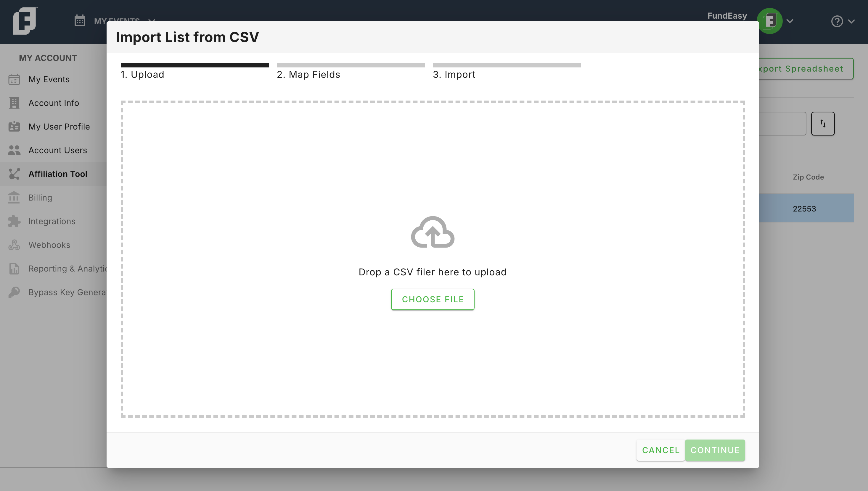Click the search input behind dialog
Screen dimensions: 868x491
click(x=783, y=124)
